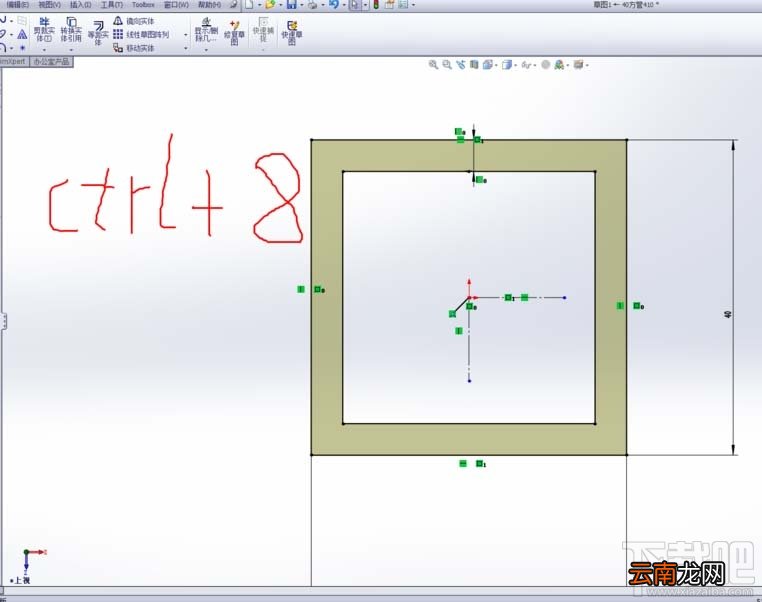Screen dimensions: 762x602
Task: Create a new document with New icon
Action: (249, 4)
